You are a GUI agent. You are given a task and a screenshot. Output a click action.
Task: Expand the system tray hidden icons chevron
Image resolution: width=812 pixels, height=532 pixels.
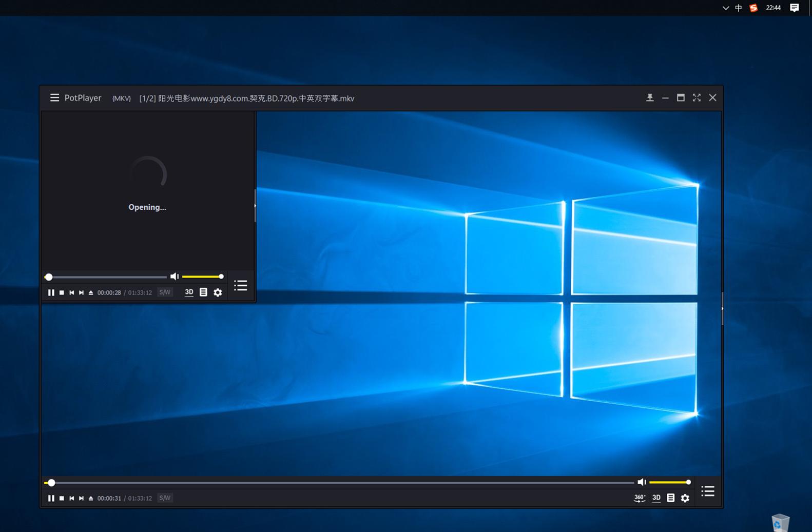pos(725,8)
